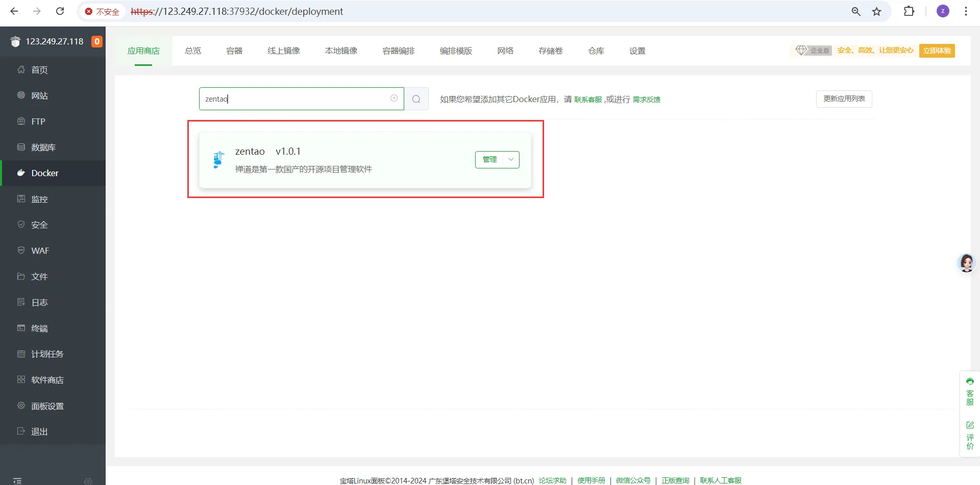Click 退出 to log out
Image resolution: width=980 pixels, height=485 pixels.
(x=53, y=431)
